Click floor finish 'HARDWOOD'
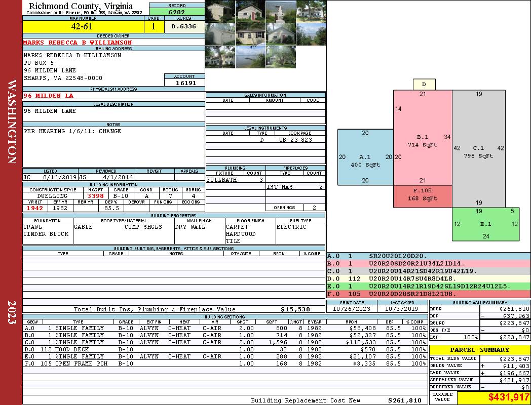This screenshot has height=405, width=532. click(241, 234)
